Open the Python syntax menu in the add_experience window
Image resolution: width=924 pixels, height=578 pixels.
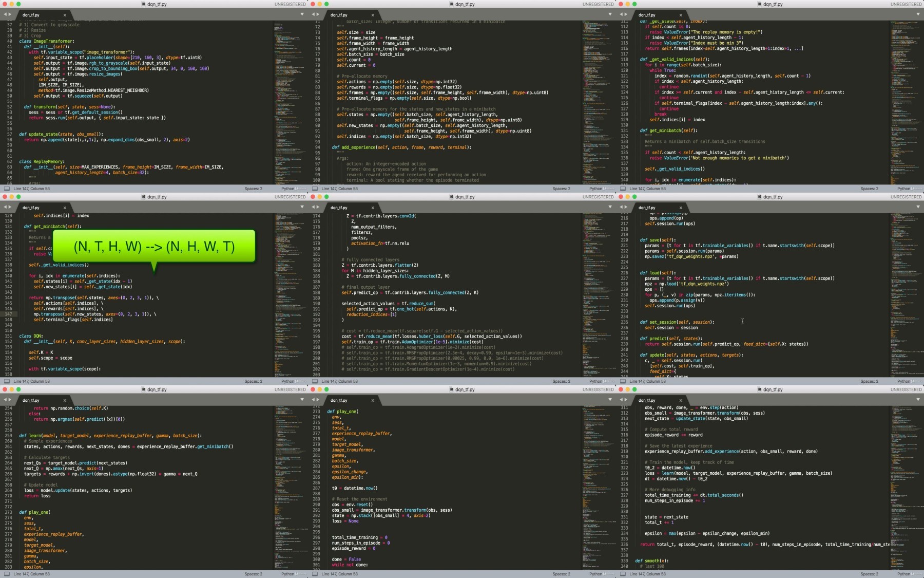[x=595, y=189]
